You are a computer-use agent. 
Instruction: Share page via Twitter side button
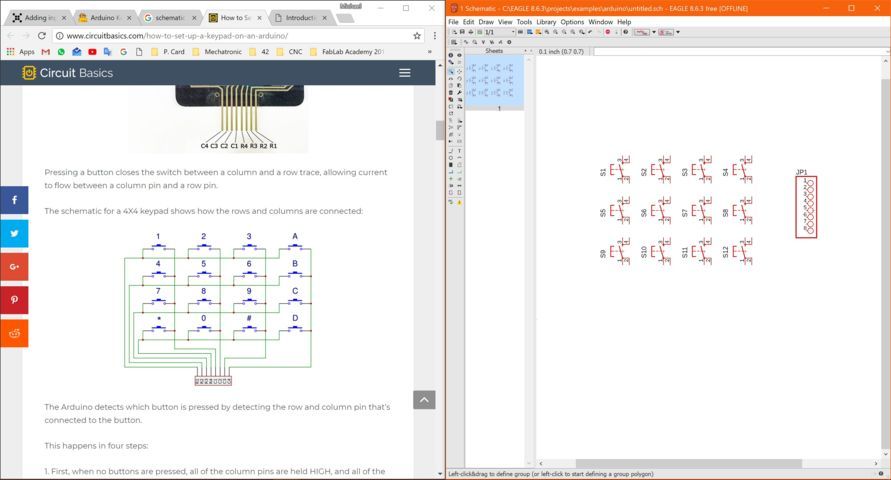(14, 233)
